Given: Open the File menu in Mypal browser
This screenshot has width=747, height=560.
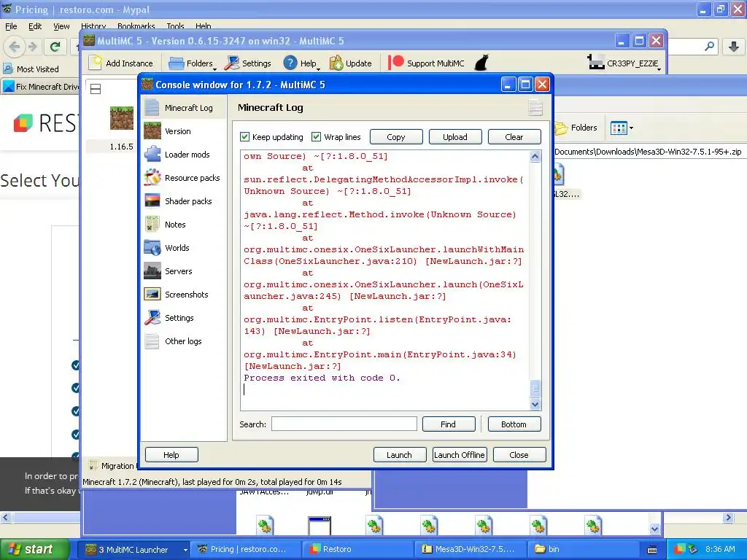Looking at the screenshot, I should 11,26.
